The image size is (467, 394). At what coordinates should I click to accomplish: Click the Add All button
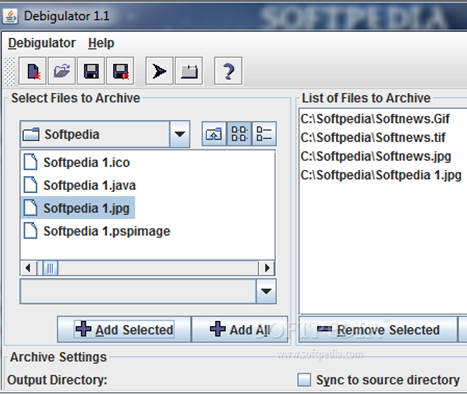(x=240, y=330)
